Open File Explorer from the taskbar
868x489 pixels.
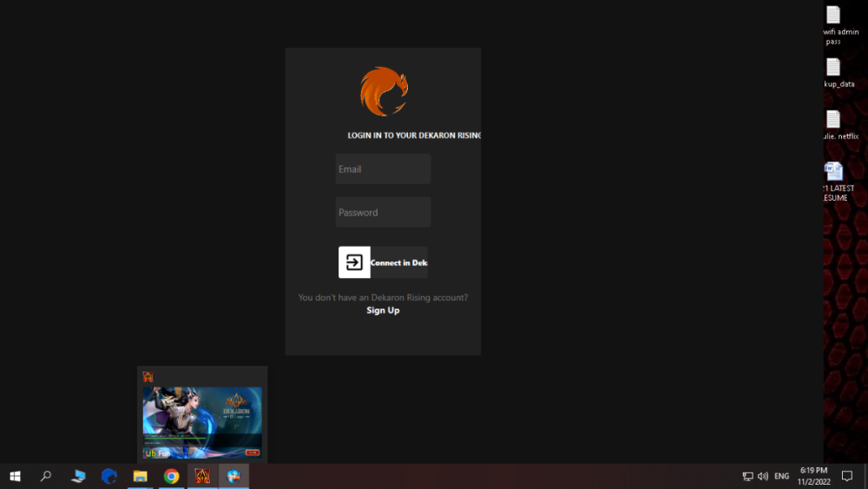(140, 476)
